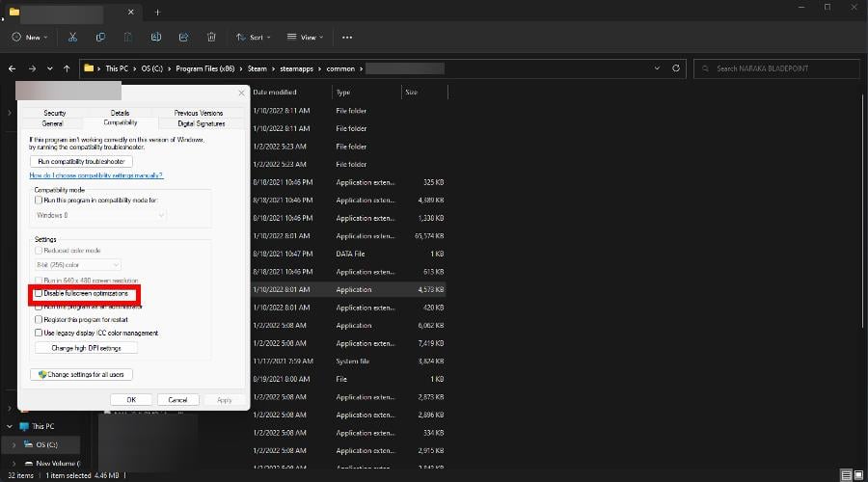Click the Up one level arrow
The image size is (868, 482).
67,68
